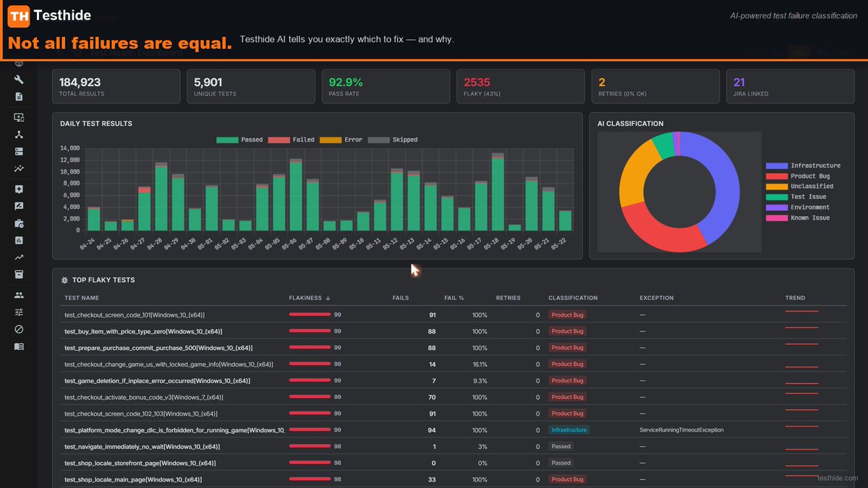Open the tune sliders sidebar icon

[x=20, y=312]
